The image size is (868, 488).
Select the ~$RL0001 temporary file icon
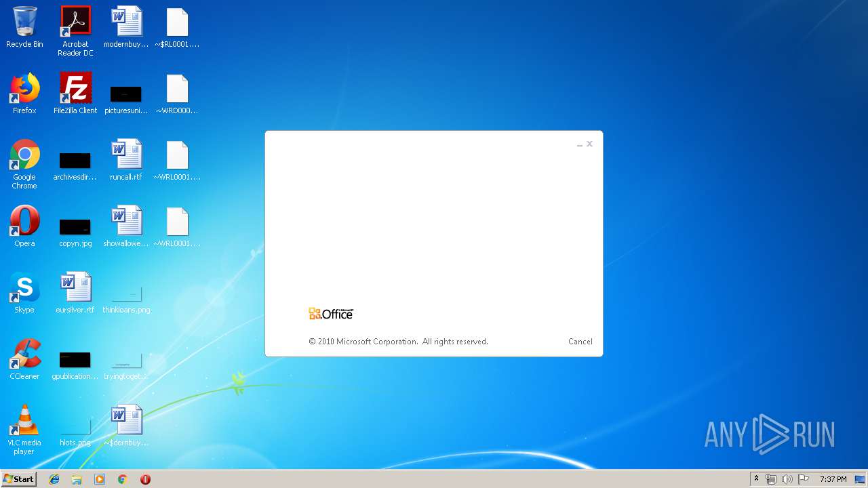pyautogui.click(x=177, y=27)
